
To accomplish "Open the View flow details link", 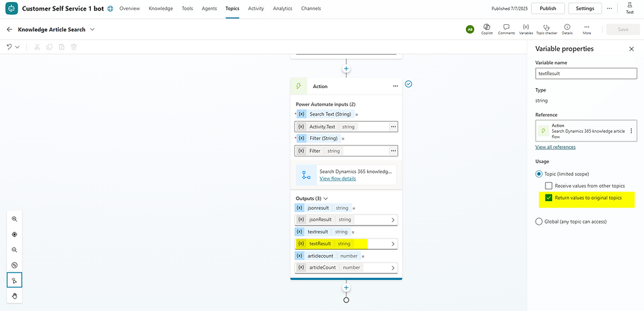I will (338, 179).
